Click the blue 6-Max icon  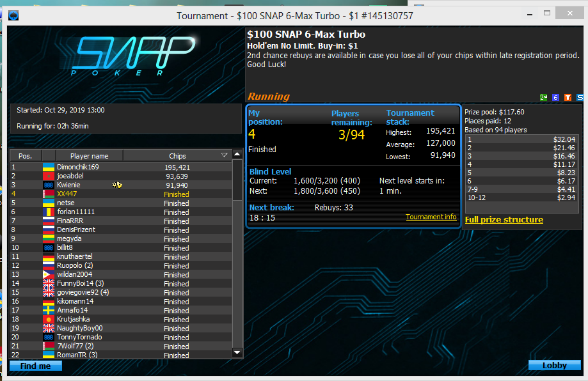tap(556, 97)
